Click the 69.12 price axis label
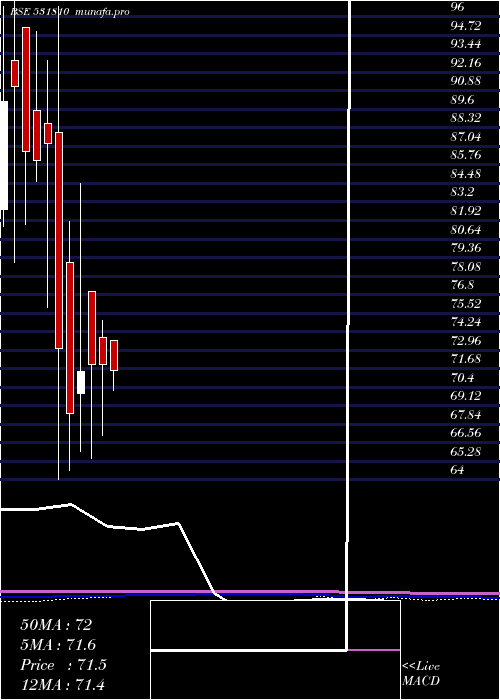The width and height of the screenshot is (500, 700). coord(466,396)
